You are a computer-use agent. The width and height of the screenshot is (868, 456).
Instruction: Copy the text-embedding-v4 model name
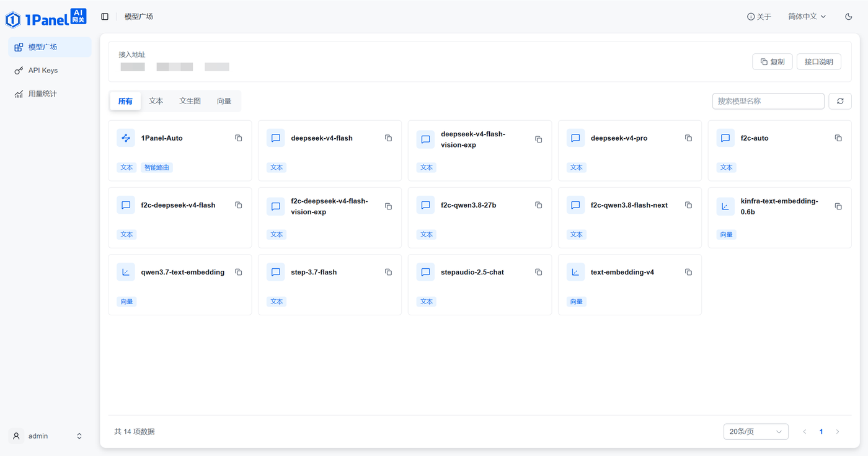[x=688, y=272]
